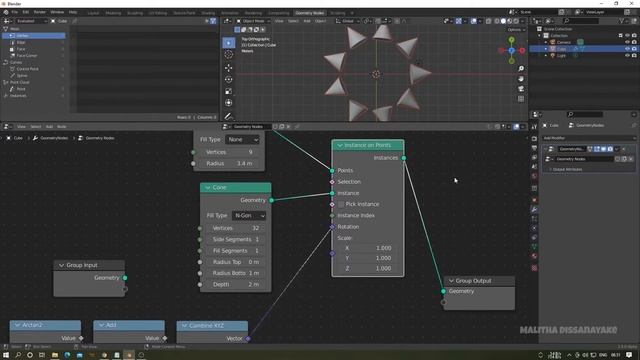
Task: Click the Blender logo icon in menu bar
Action: pyautogui.click(x=6, y=12)
